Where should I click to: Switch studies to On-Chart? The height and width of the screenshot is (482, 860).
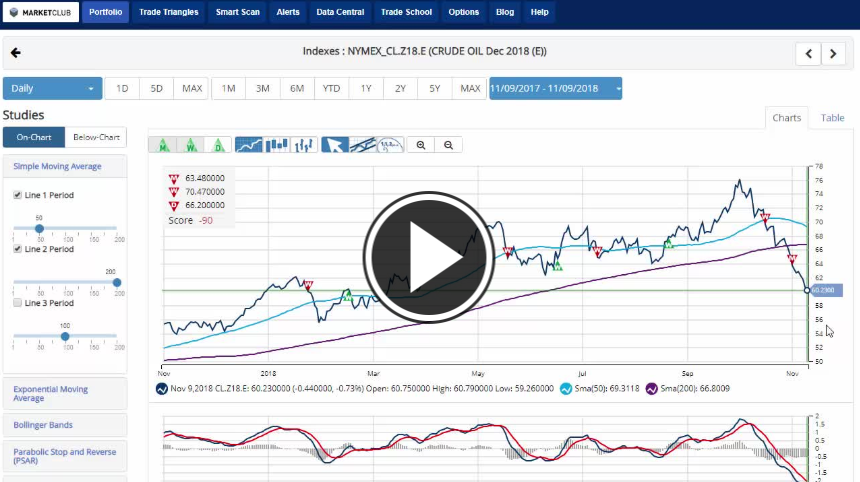coord(34,137)
